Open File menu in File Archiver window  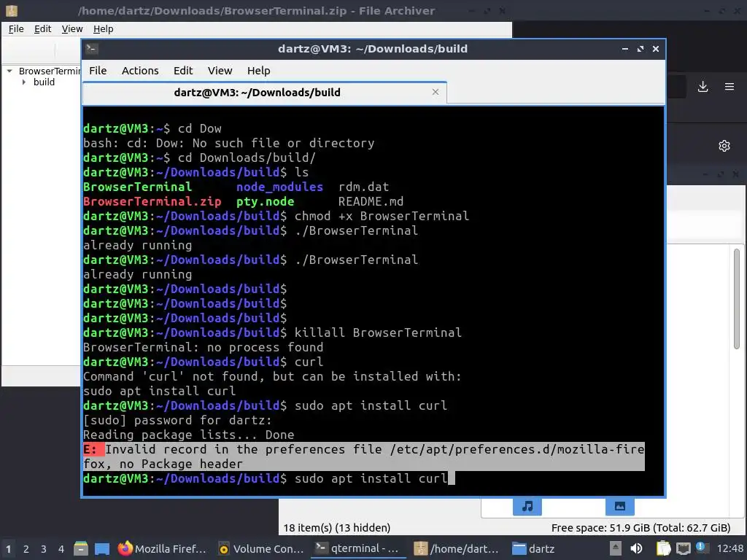click(x=16, y=29)
